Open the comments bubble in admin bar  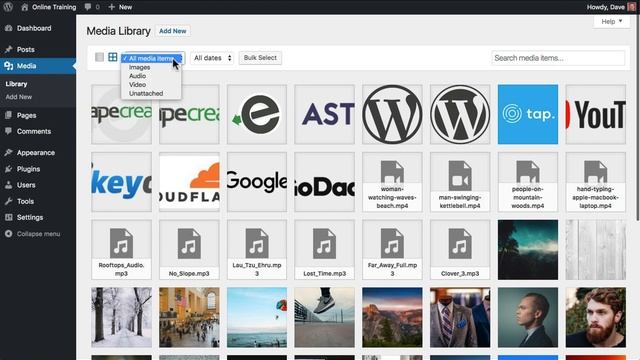pyautogui.click(x=88, y=7)
